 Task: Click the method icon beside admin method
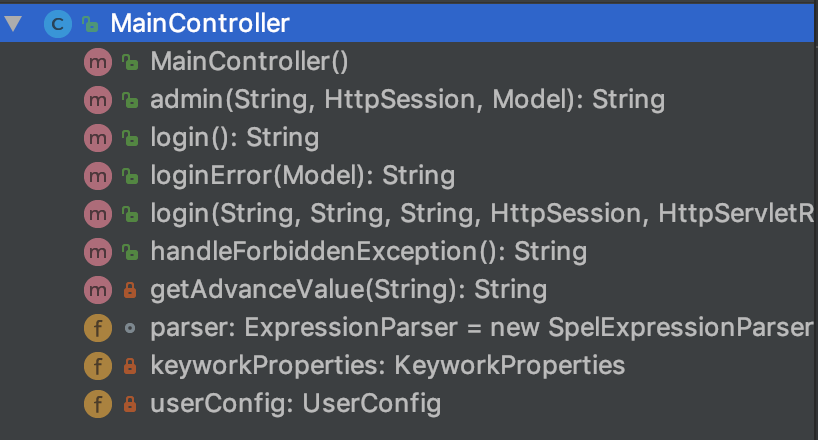[96, 100]
